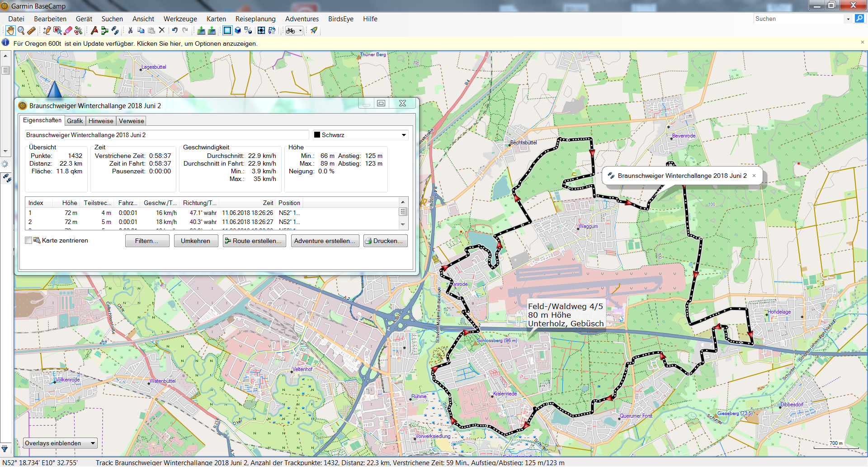Toggle the 2D/3D split view icon
This screenshot has width=868, height=467.
[x=248, y=31]
